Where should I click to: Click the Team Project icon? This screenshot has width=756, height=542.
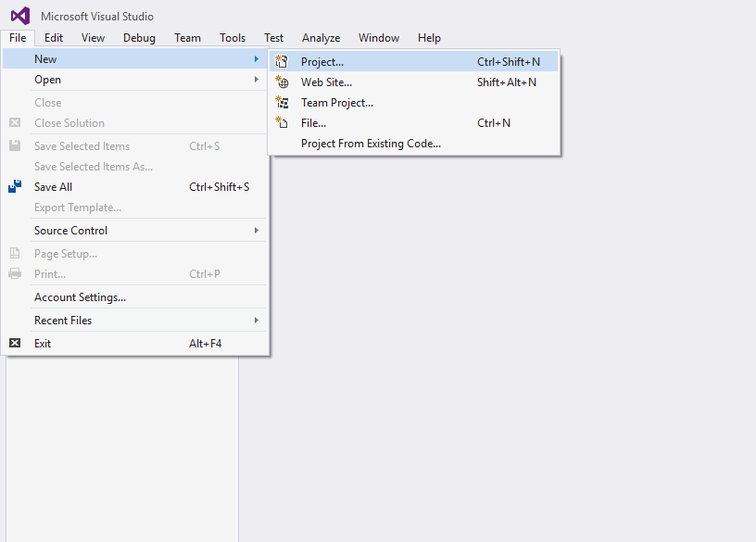282,103
